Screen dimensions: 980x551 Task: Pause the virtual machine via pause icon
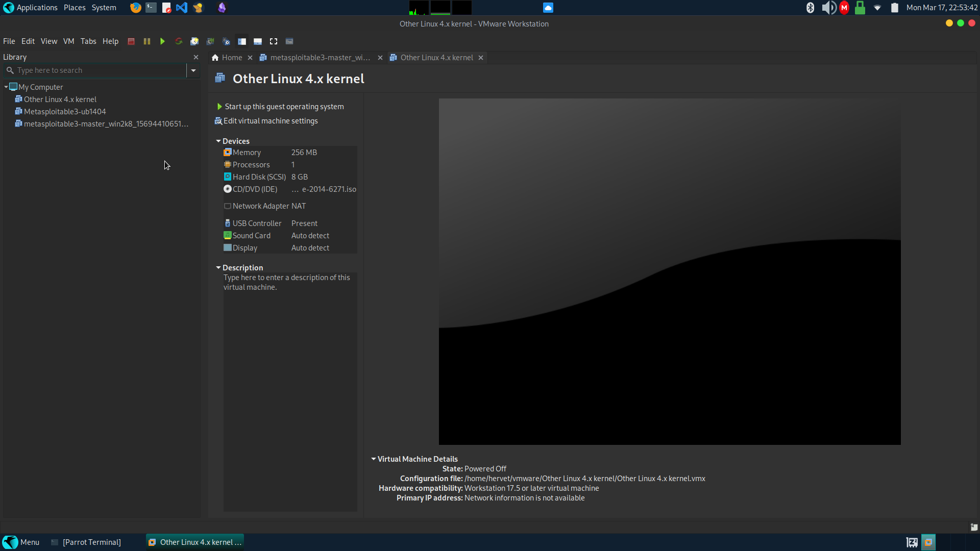click(147, 41)
